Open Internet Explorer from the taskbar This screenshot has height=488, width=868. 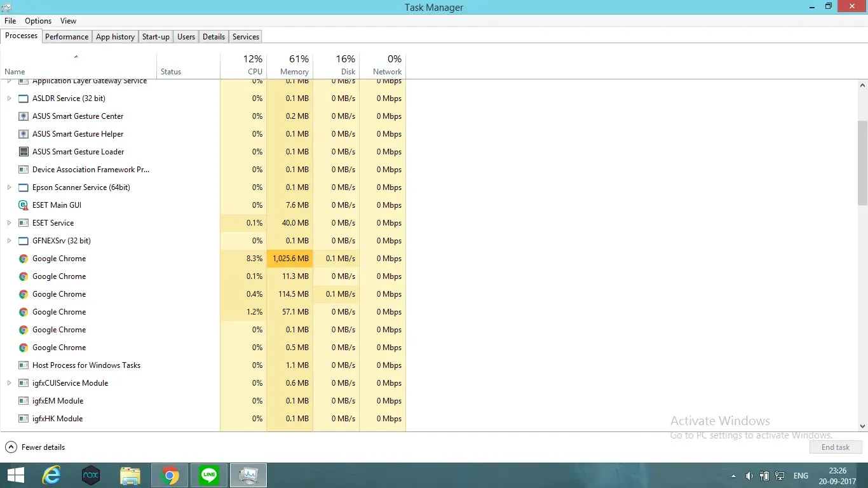51,475
